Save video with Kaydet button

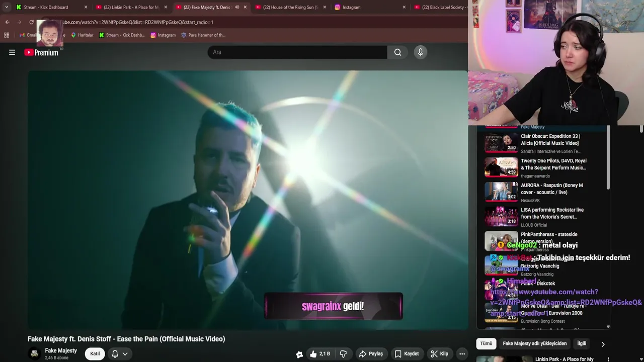coord(407,354)
